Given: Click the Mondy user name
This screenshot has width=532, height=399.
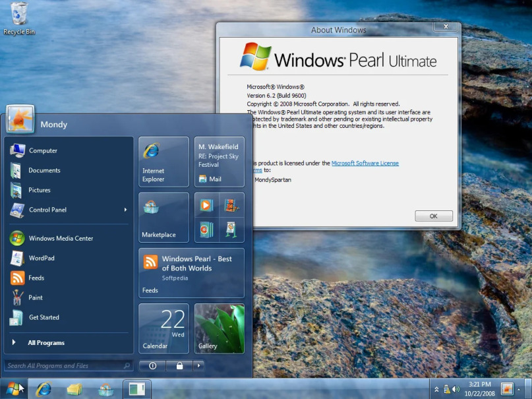Looking at the screenshot, I should (53, 125).
